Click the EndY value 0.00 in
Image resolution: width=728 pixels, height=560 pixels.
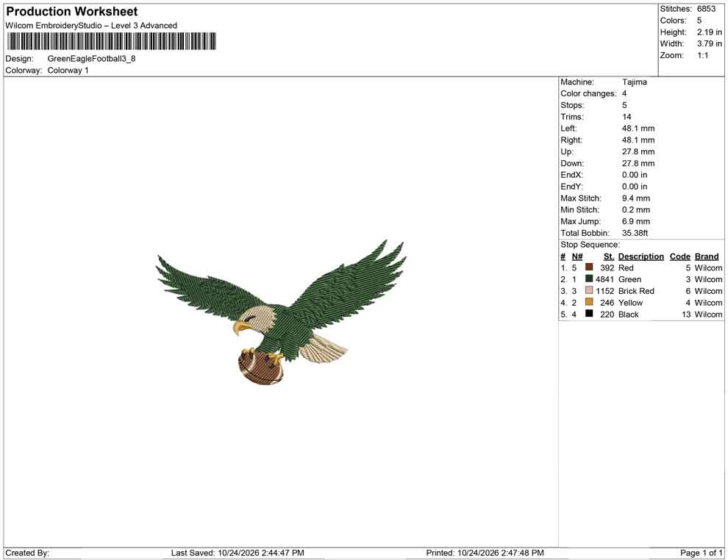tap(635, 187)
